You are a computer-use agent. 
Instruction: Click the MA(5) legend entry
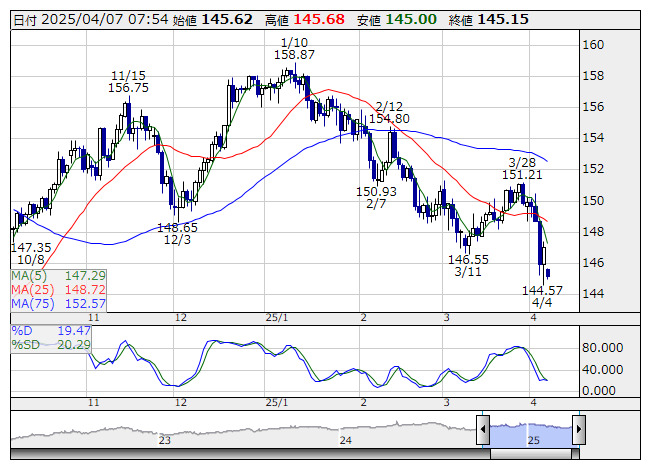pyautogui.click(x=58, y=276)
